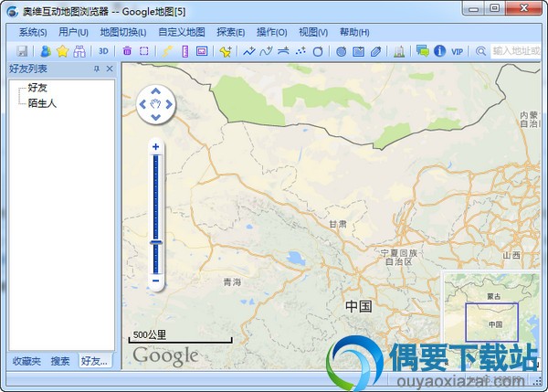Open the 用户(U) menu

point(73,33)
